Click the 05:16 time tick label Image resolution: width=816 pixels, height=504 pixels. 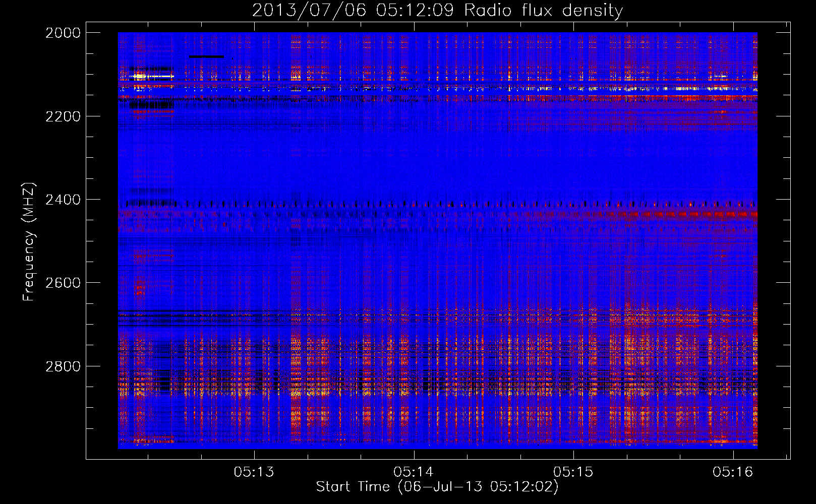[x=733, y=472]
